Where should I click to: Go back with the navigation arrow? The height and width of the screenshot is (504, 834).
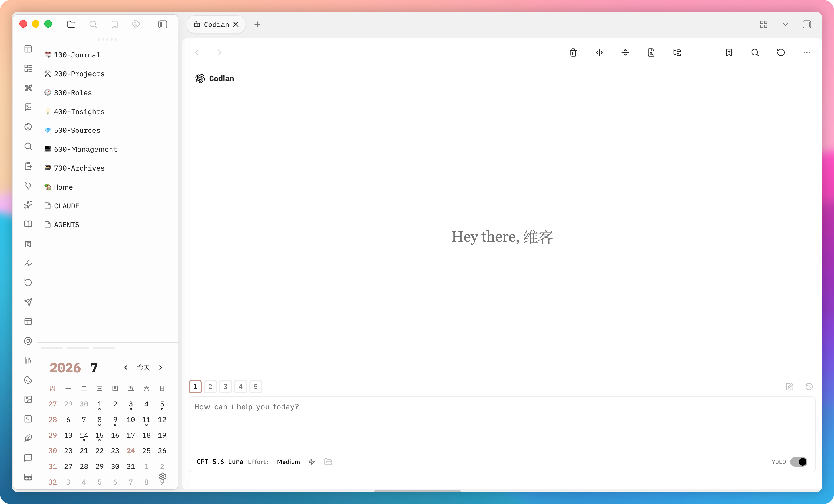coord(197,52)
